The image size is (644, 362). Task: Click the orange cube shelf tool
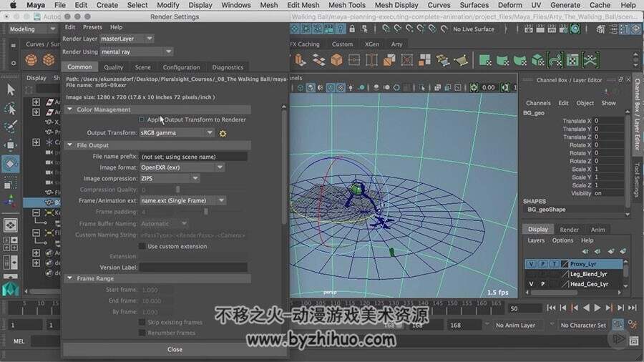pos(337,60)
